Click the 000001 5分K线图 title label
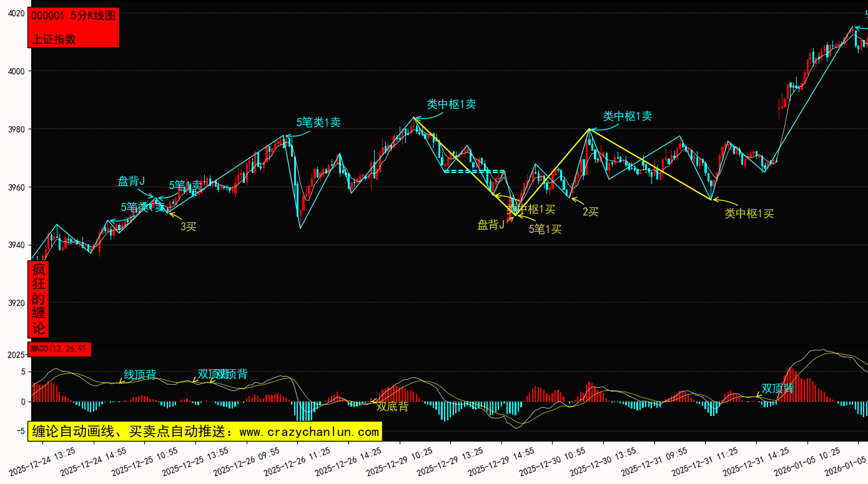This screenshot has height=484, width=868. [x=74, y=16]
